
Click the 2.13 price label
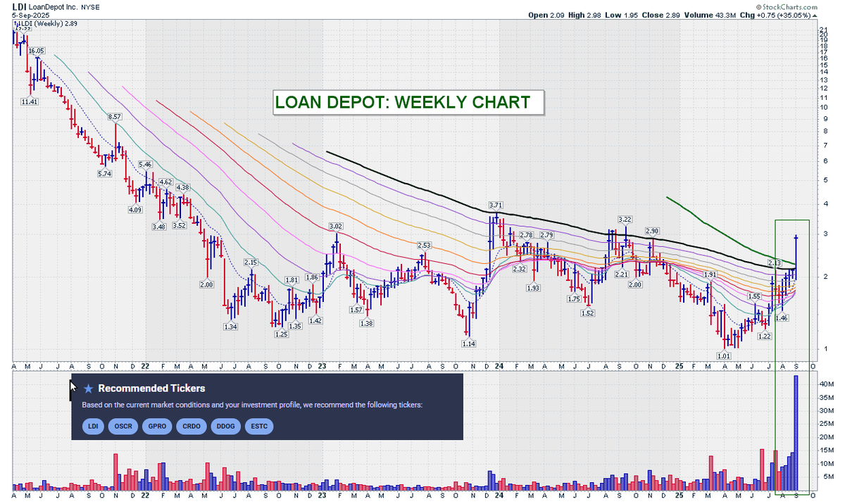[x=775, y=263]
